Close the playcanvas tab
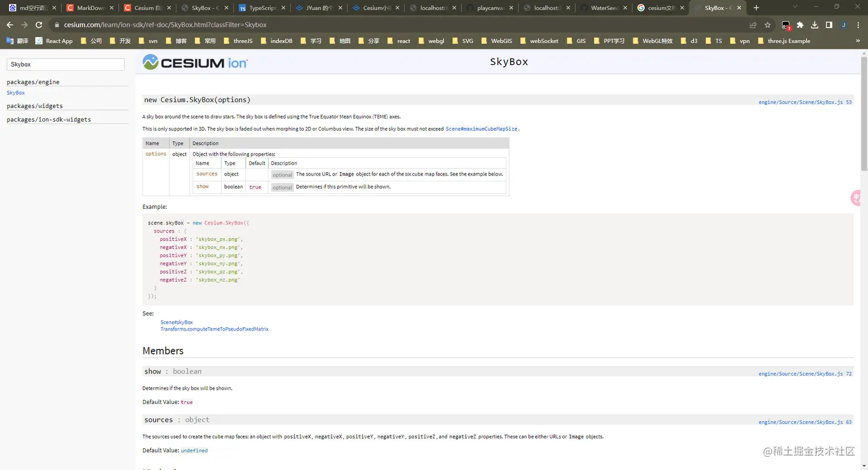This screenshot has height=470, width=868. click(x=511, y=8)
